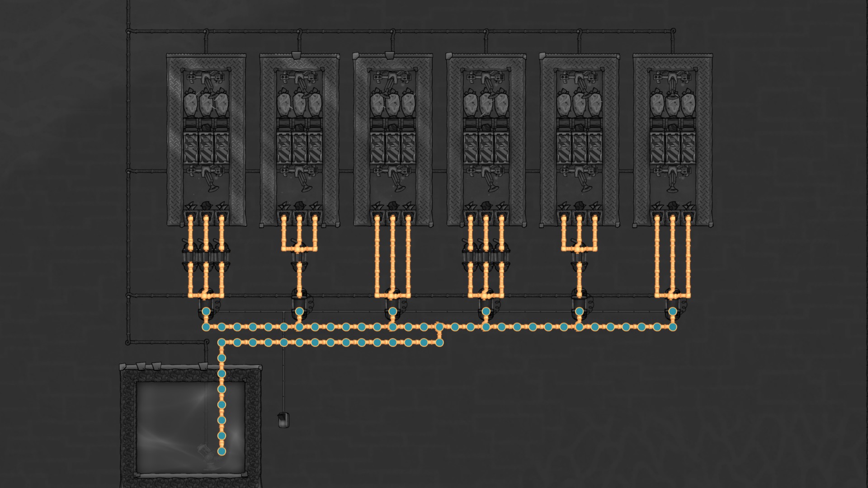Click the right-end corner of the main conveyor rail

click(x=673, y=327)
